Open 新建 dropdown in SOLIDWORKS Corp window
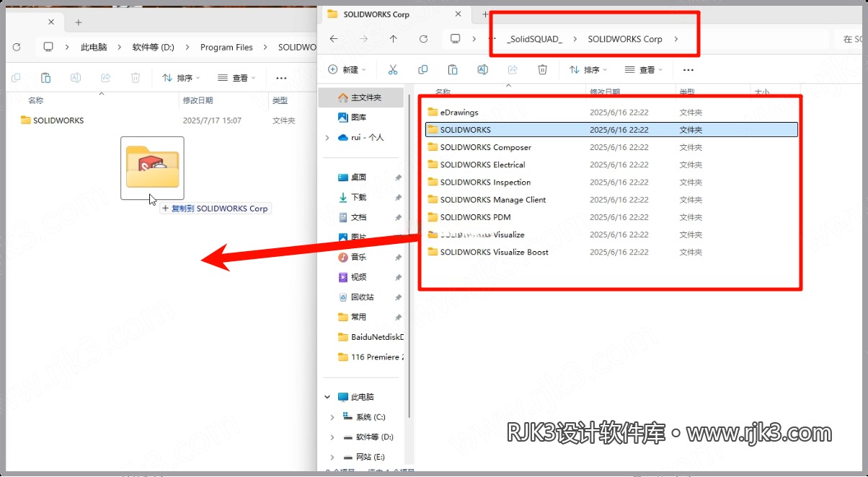The image size is (868, 477). 347,70
